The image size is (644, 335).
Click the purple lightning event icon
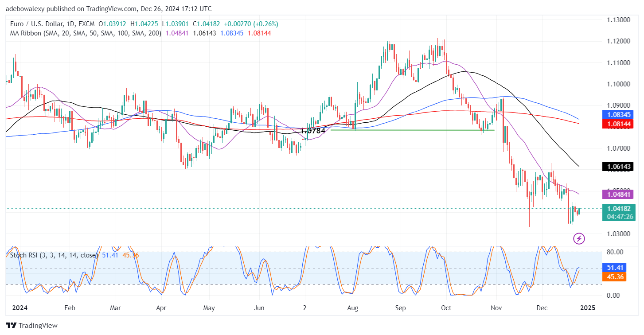(579, 239)
